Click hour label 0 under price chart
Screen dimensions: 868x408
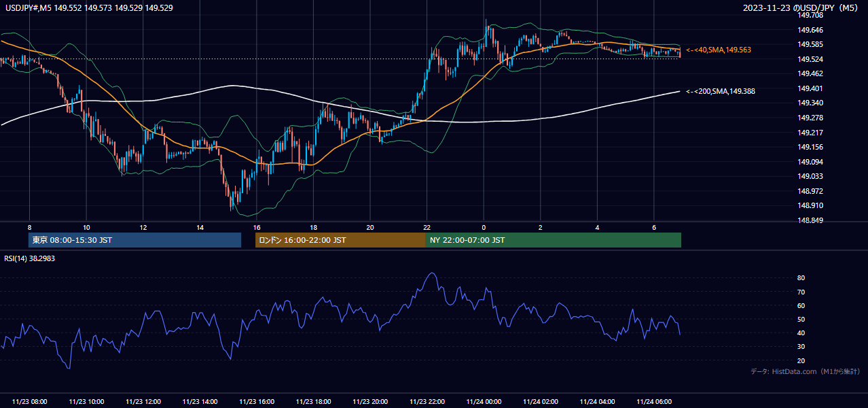484,227
